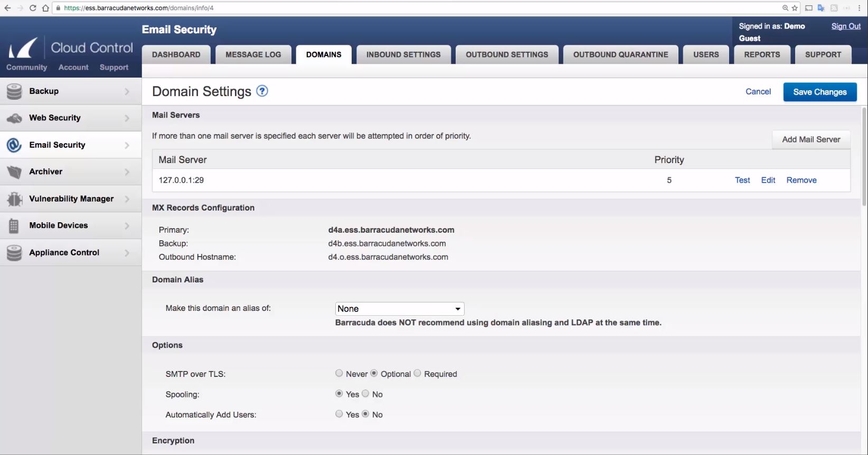Click the Barracuda logo icon
The height and width of the screenshot is (455, 868).
(23, 48)
